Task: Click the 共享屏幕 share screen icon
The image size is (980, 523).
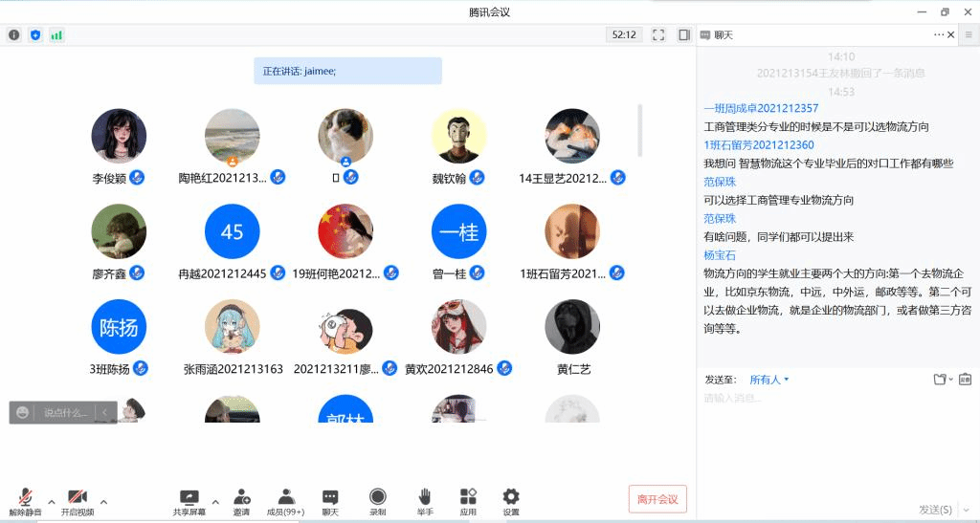Action: click(x=189, y=497)
